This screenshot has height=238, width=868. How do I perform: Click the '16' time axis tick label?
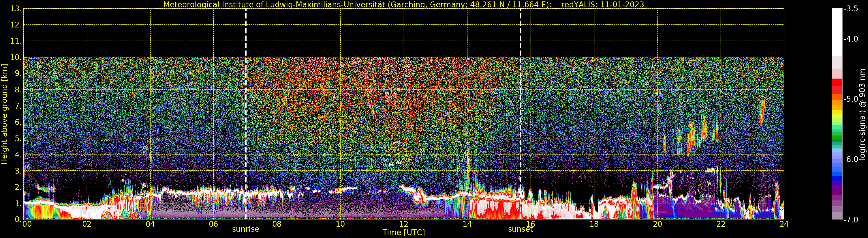530,224
